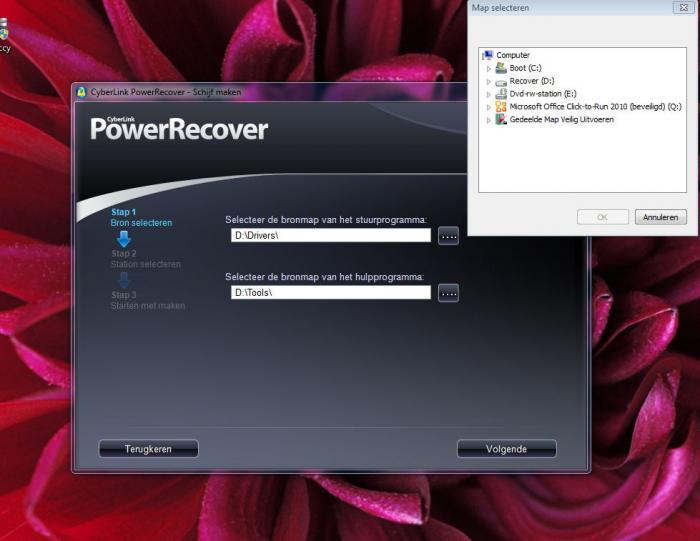Click the PowerRecover window title bar

[x=270, y=92]
